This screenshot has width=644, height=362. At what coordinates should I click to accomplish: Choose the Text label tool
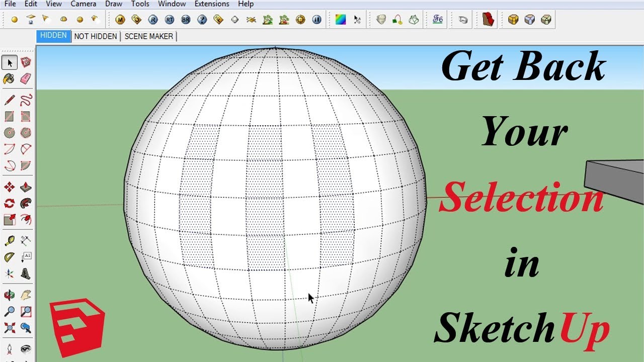pos(26,257)
